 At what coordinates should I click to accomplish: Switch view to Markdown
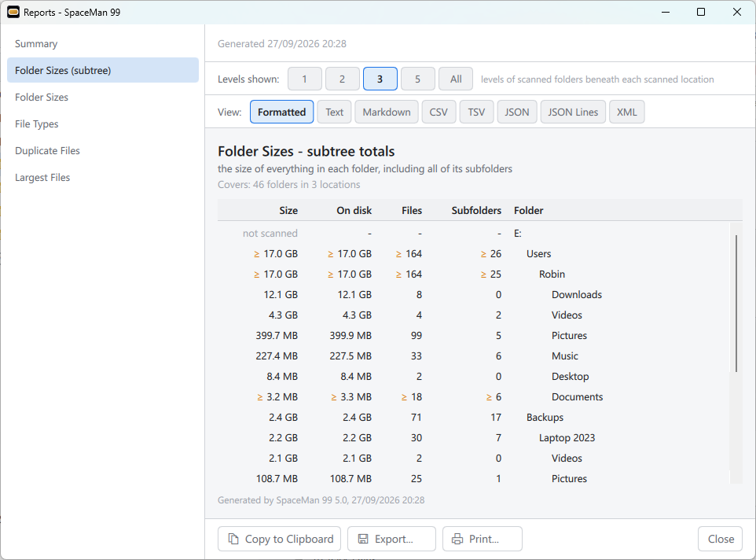[387, 112]
